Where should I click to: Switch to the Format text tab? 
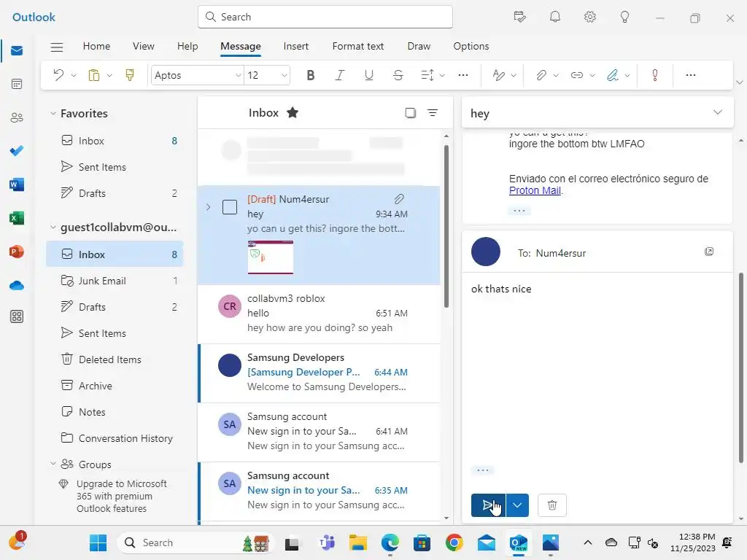[x=357, y=46]
